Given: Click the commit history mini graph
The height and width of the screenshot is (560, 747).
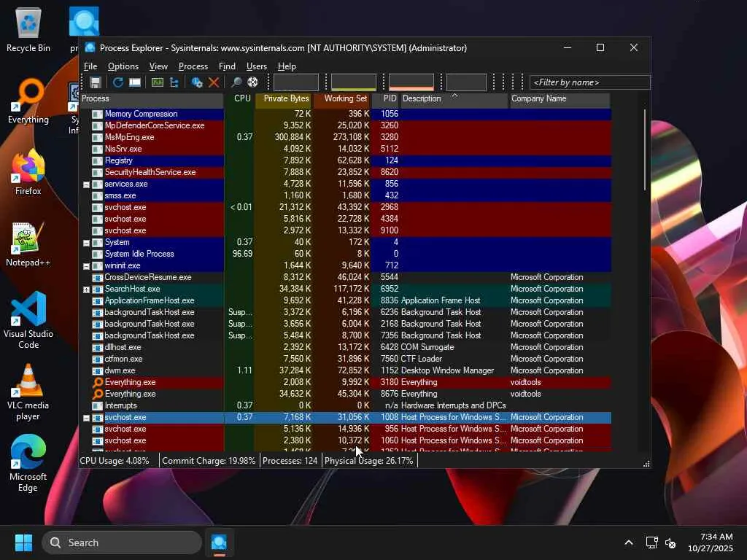Looking at the screenshot, I should point(354,82).
